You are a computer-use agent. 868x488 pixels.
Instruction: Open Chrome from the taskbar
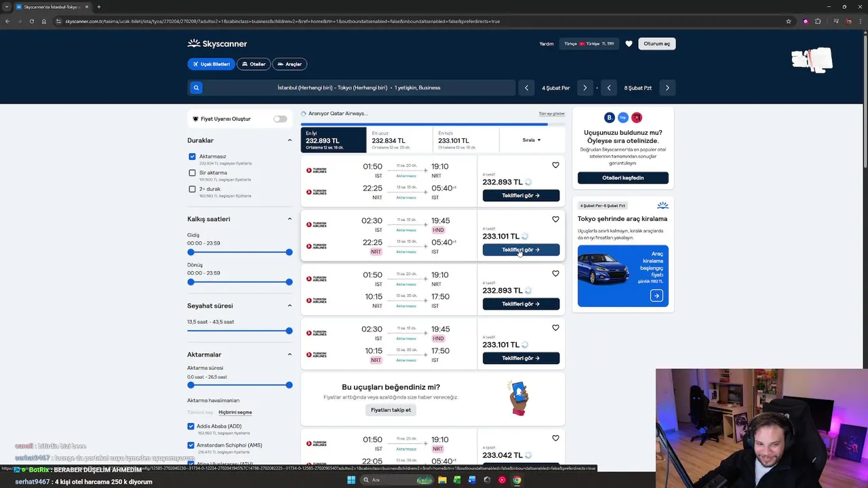(x=517, y=480)
